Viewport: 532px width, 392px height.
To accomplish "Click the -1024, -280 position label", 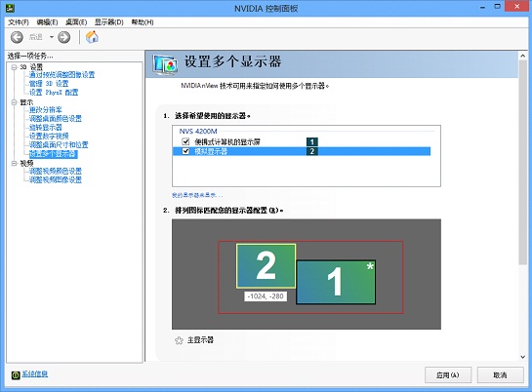I will tap(266, 296).
